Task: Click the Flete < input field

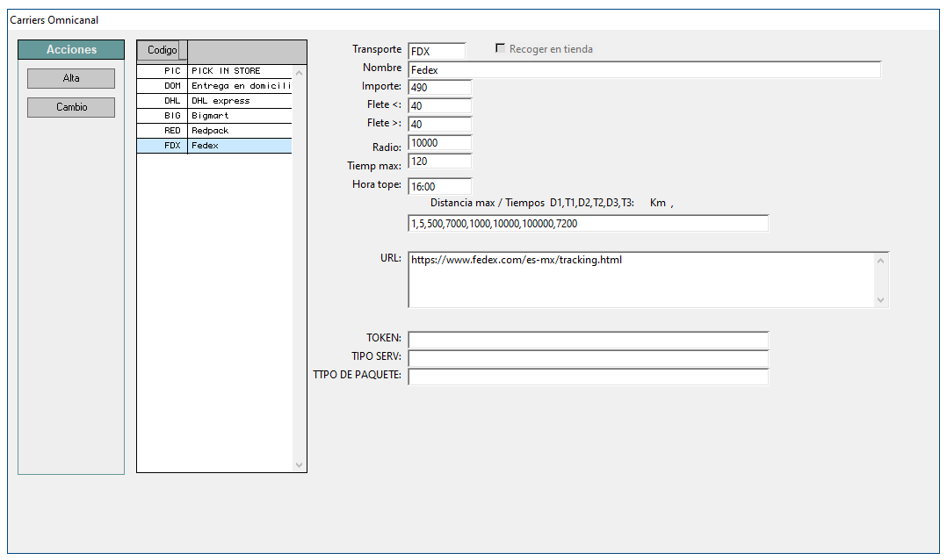Action: coord(439,106)
